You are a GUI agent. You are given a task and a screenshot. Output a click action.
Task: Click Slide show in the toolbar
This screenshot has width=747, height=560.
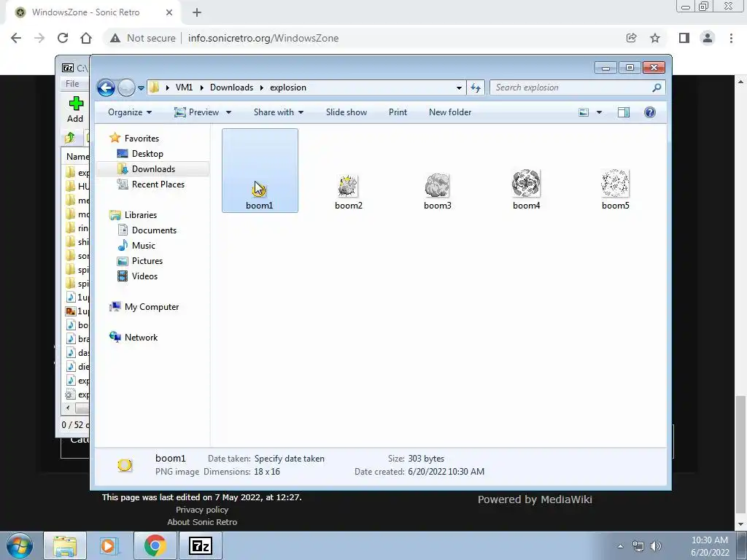pyautogui.click(x=347, y=112)
